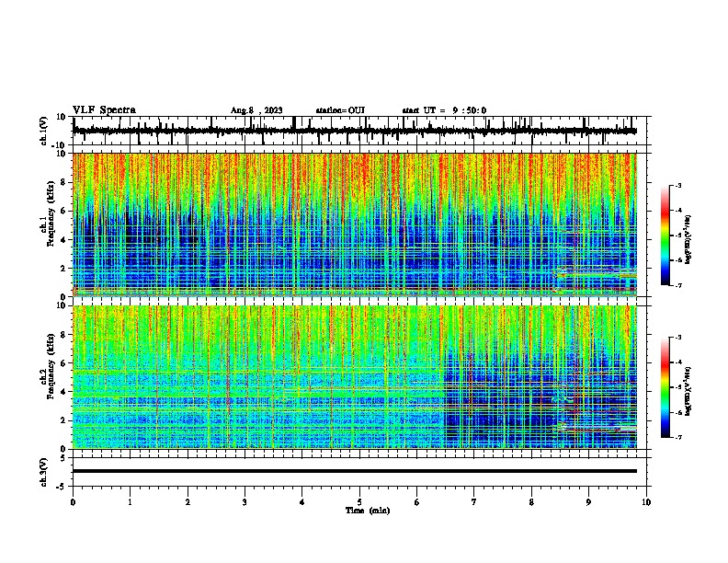
Task: Click the "-5" tick on ch.3(V) axis
Action: [62, 487]
